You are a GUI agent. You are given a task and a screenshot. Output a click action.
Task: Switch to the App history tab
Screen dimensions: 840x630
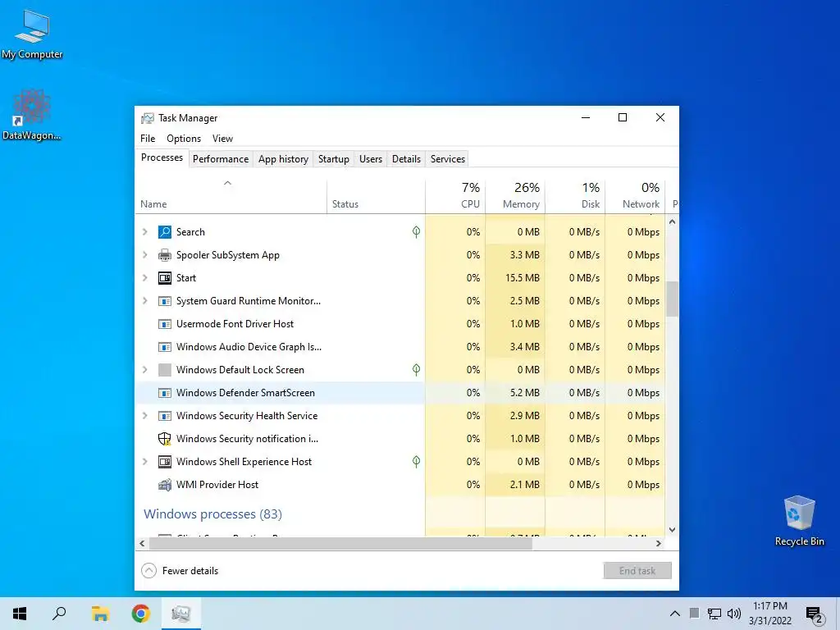coord(283,159)
